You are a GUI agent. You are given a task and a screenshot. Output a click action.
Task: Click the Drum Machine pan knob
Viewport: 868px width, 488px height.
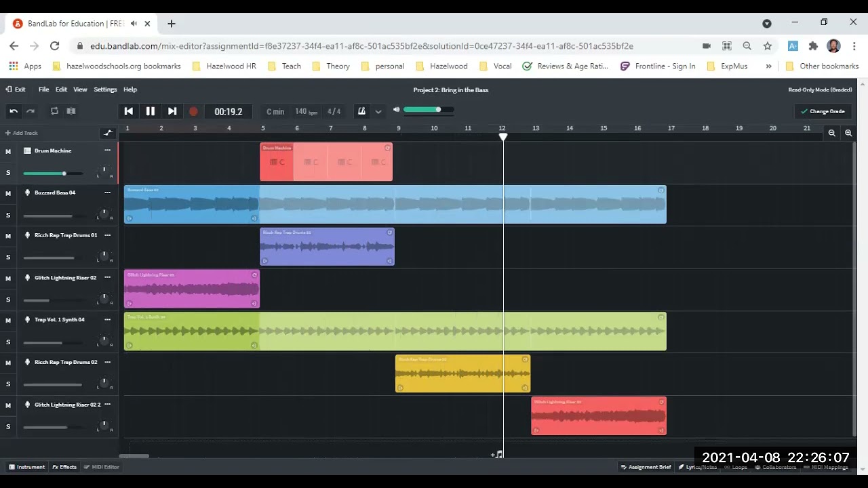(x=104, y=171)
